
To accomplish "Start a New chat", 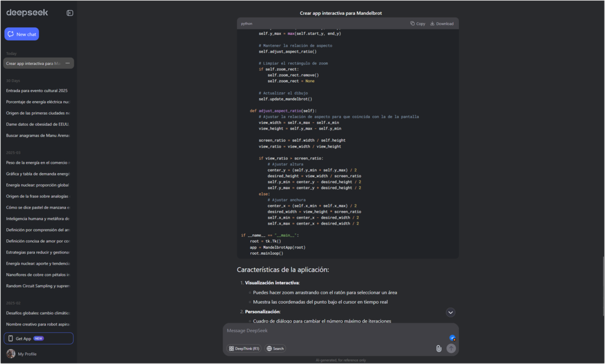I will click(21, 34).
